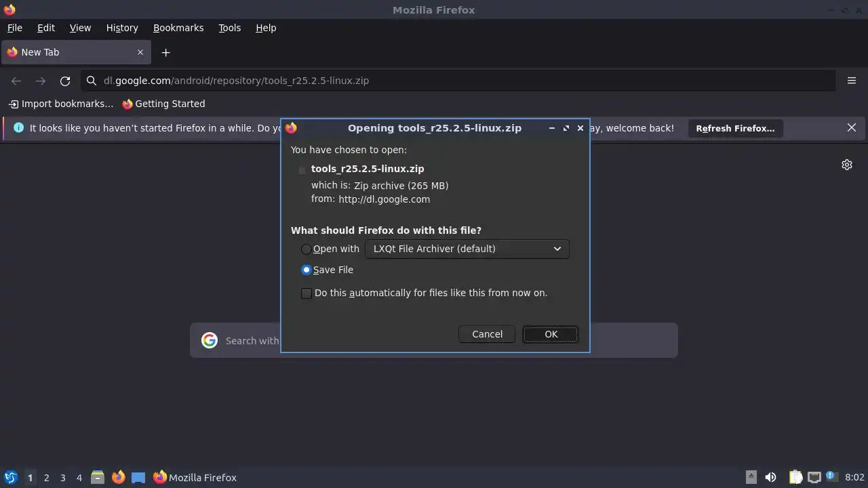This screenshot has width=868, height=488.
Task: Open the File menu
Action: (x=15, y=28)
